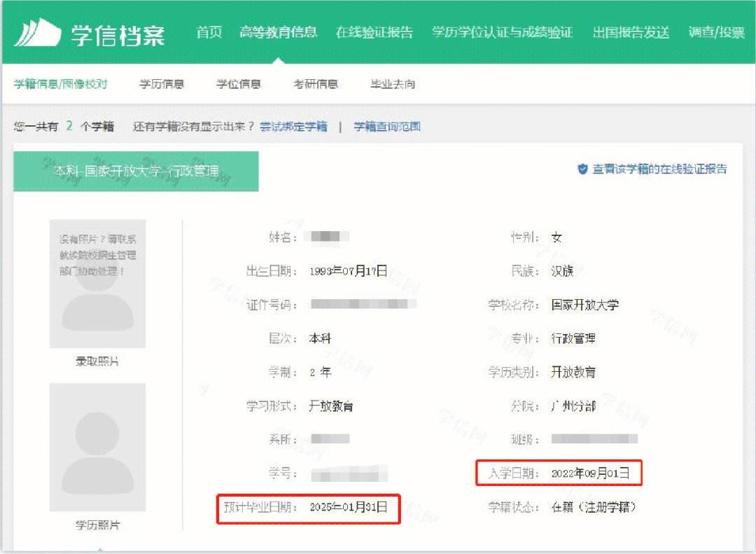Click 查看该学籍的在线验证报告 link
This screenshot has height=554, width=756.
point(661,168)
